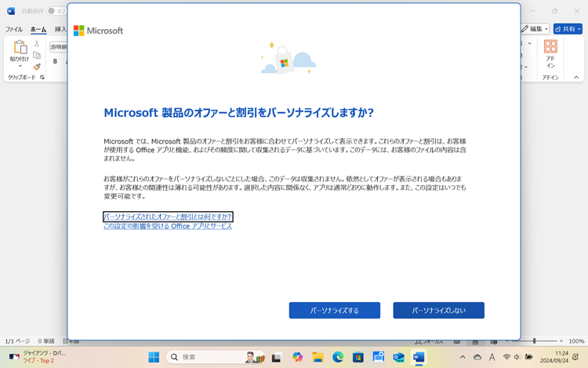The image size is (588, 368).
Task: Switch to the Home (ホーム) tab
Action: (x=38, y=30)
